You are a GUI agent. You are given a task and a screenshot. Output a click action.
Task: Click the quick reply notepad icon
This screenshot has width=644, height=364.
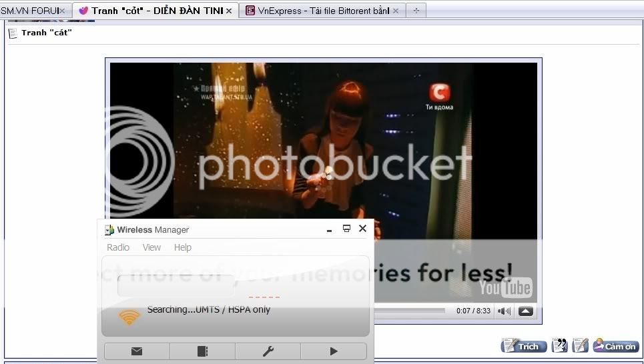(x=581, y=346)
